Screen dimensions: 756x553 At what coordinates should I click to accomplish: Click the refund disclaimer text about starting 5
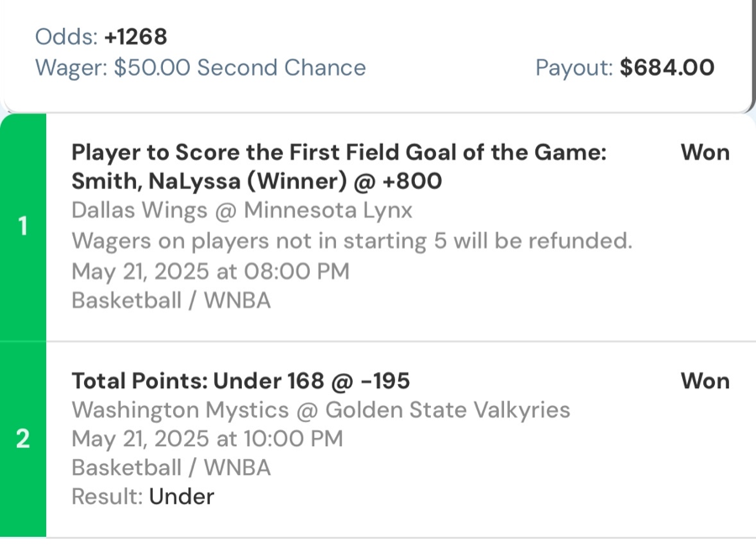pyautogui.click(x=351, y=240)
